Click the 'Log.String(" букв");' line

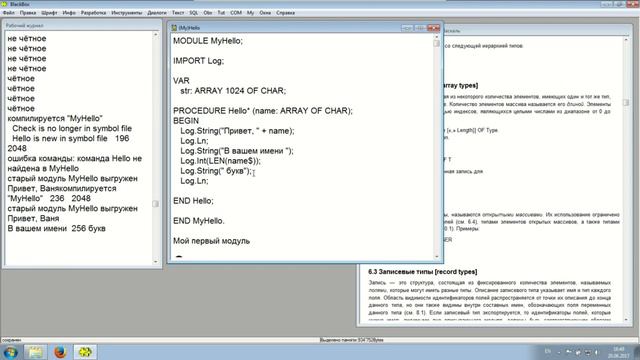(x=216, y=171)
